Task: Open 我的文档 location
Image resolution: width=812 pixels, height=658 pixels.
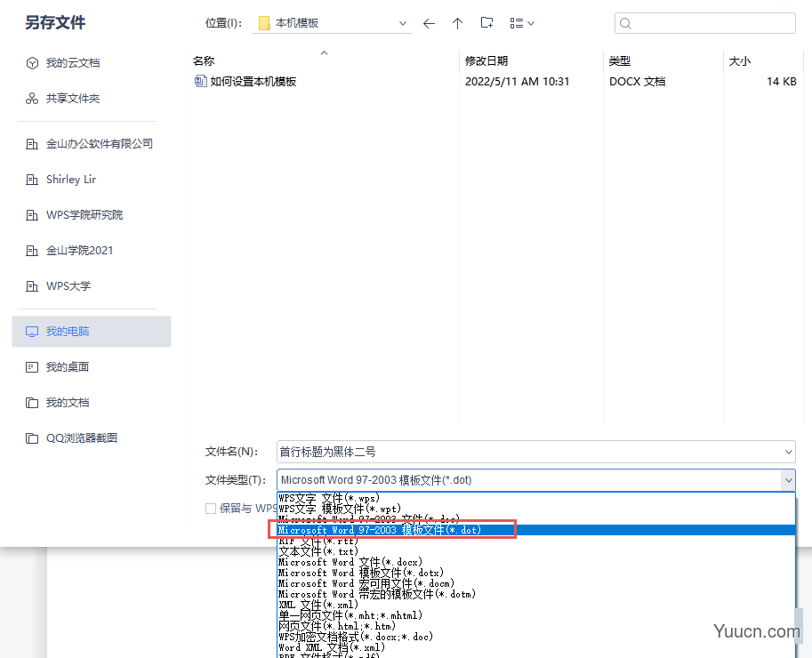Action: pyautogui.click(x=58, y=403)
